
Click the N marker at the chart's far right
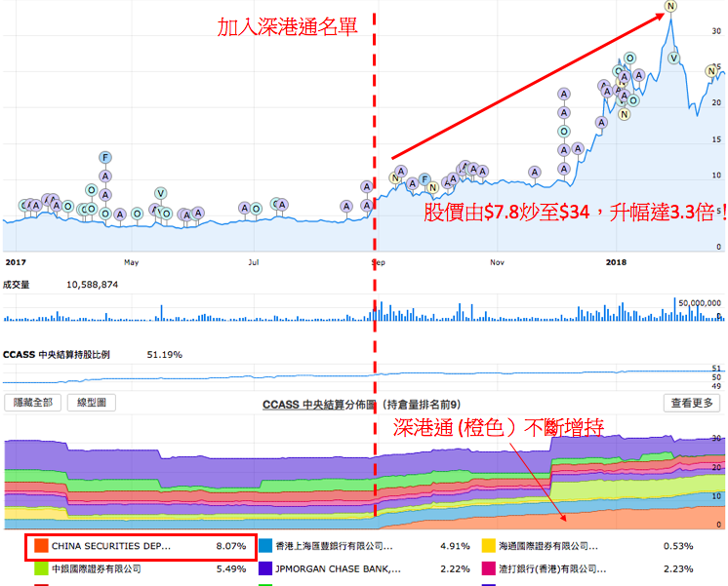coord(711,70)
